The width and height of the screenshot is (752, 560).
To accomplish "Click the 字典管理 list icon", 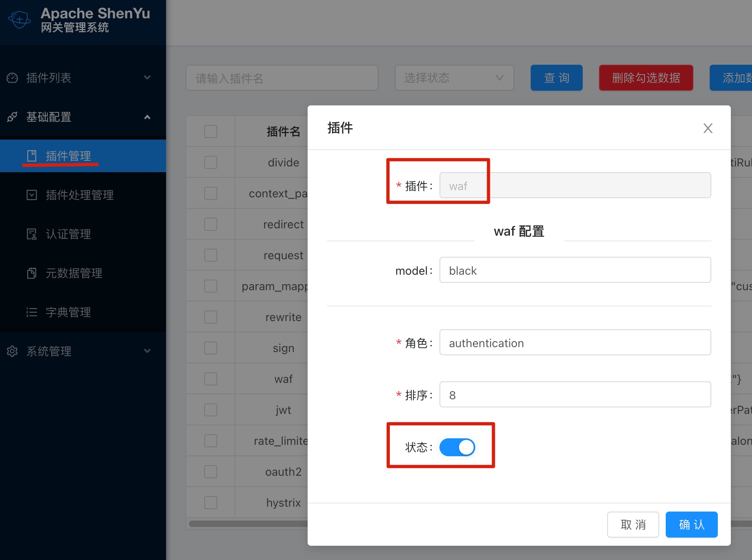I will point(32,312).
